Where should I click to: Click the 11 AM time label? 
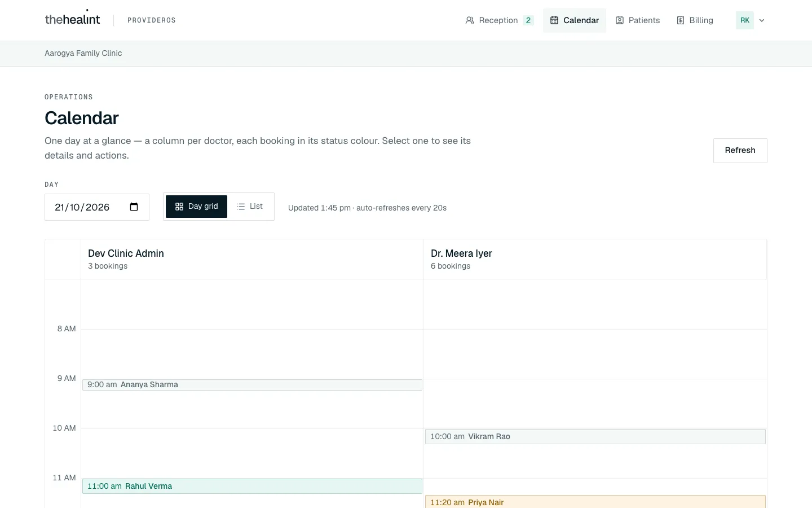tap(64, 478)
